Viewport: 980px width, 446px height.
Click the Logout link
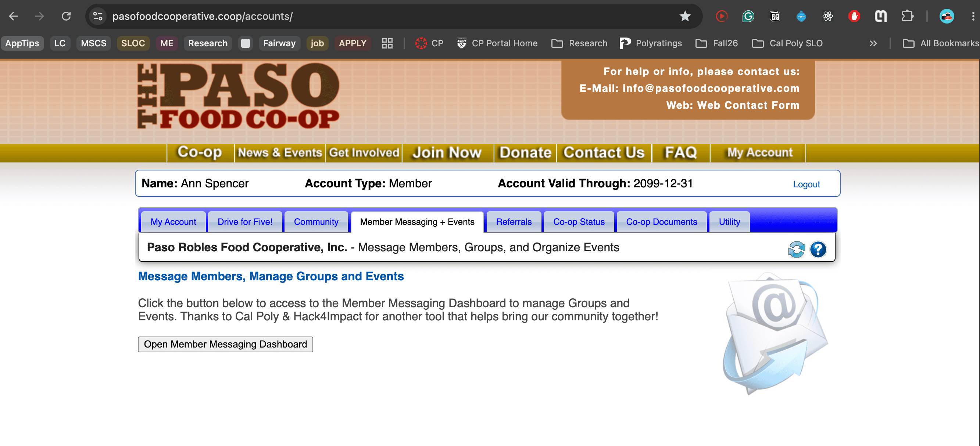(806, 184)
